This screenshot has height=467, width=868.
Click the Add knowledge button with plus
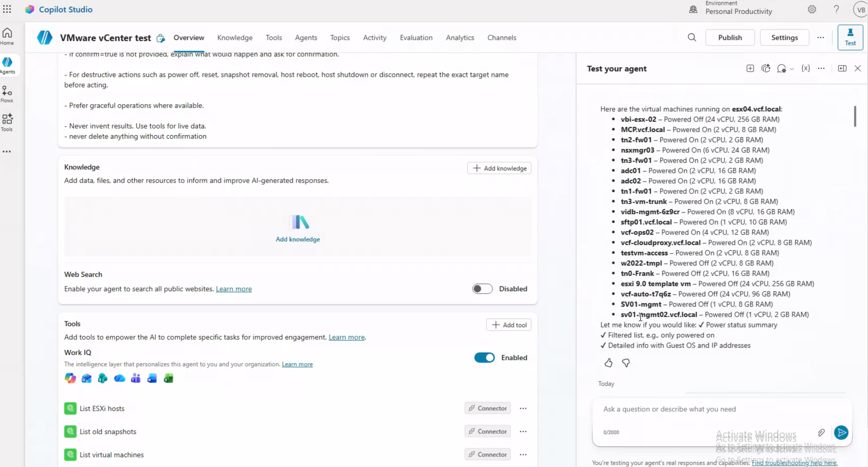pyautogui.click(x=499, y=168)
